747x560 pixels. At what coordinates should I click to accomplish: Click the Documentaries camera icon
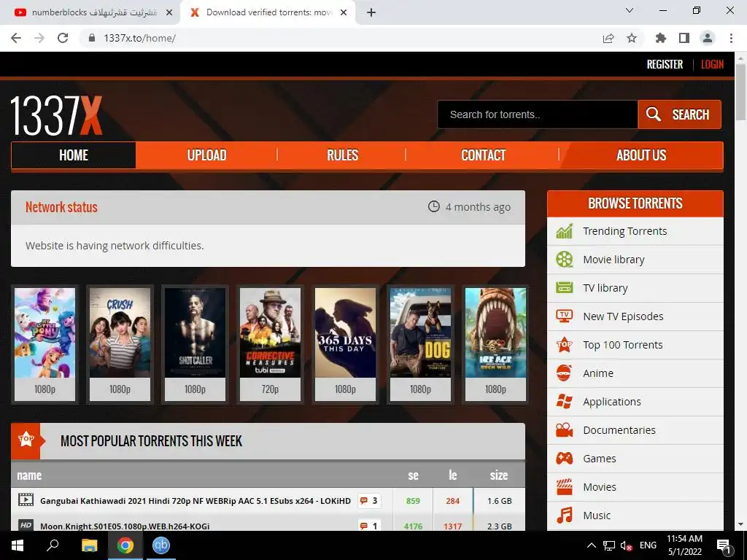click(x=564, y=430)
